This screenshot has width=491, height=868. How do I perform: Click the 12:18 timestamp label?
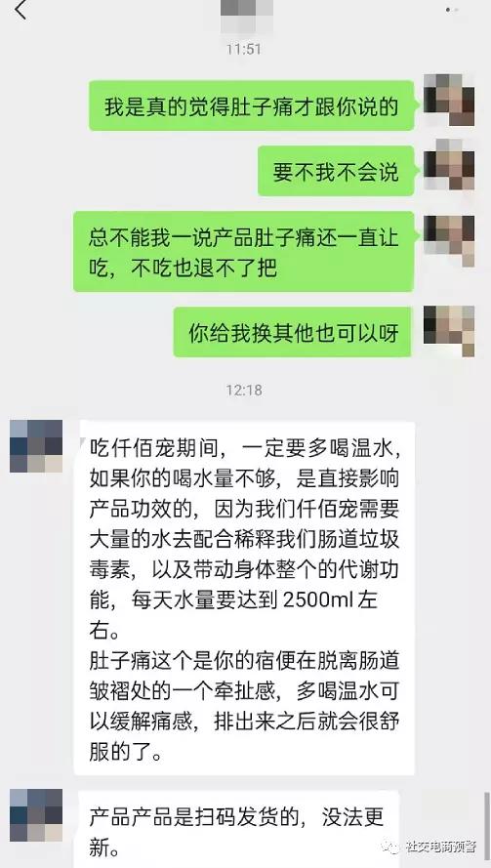coord(244,390)
